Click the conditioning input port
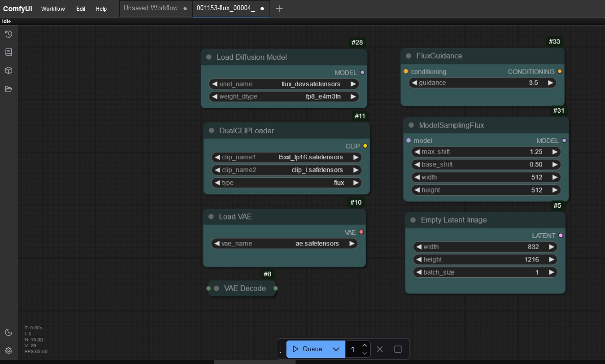 coord(406,71)
